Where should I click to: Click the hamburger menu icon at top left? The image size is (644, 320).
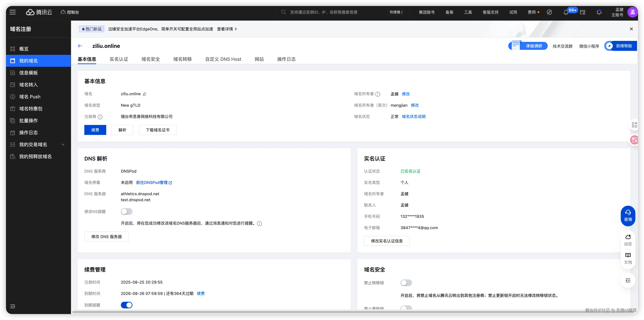12,12
